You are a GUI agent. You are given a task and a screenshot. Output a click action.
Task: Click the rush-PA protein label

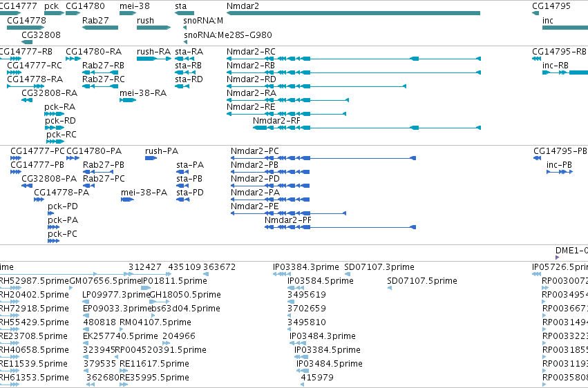coord(162,151)
